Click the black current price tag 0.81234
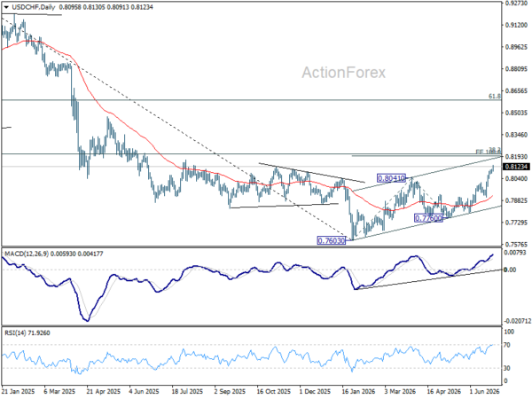The width and height of the screenshot is (532, 399). tap(516, 167)
